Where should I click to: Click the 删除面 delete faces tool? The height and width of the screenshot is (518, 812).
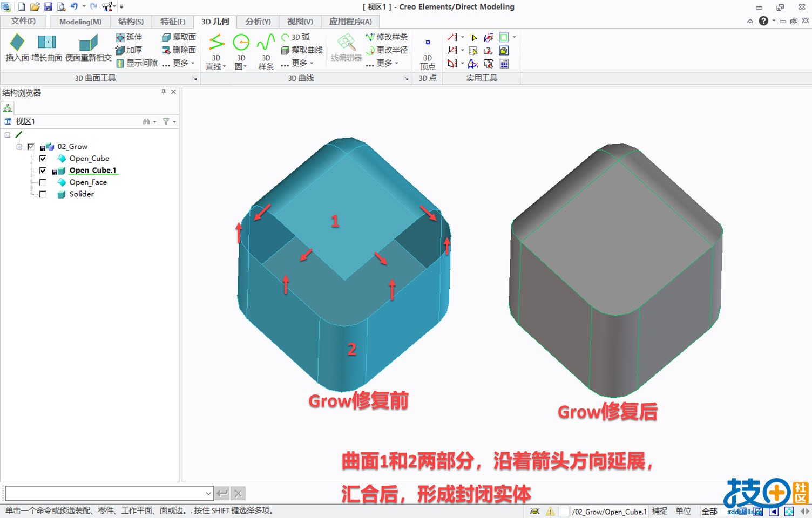[179, 50]
